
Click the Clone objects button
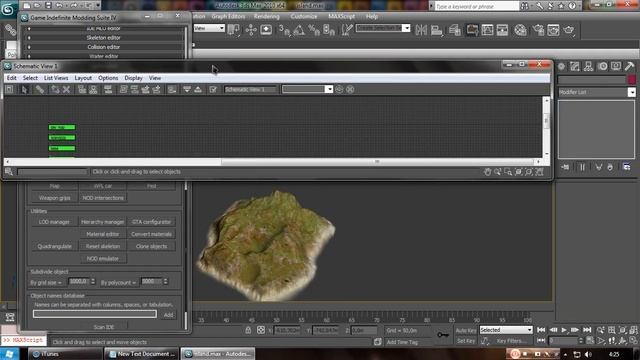pos(151,247)
